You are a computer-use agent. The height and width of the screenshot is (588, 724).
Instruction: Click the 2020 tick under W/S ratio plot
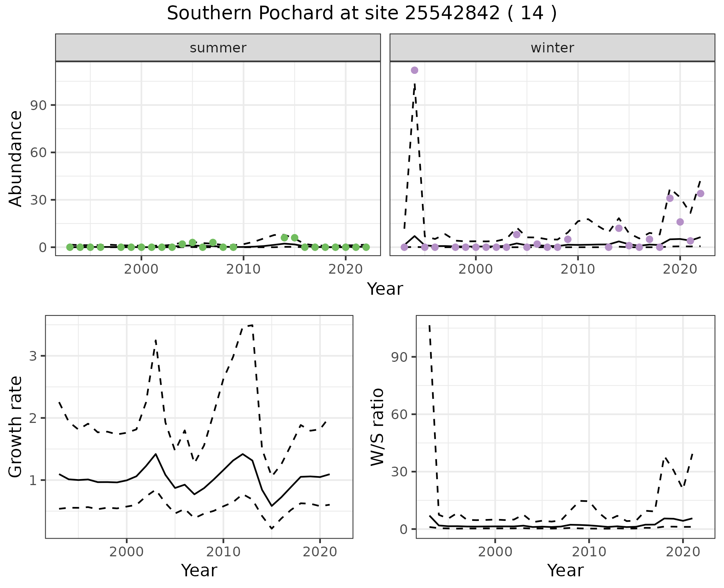click(x=683, y=552)
